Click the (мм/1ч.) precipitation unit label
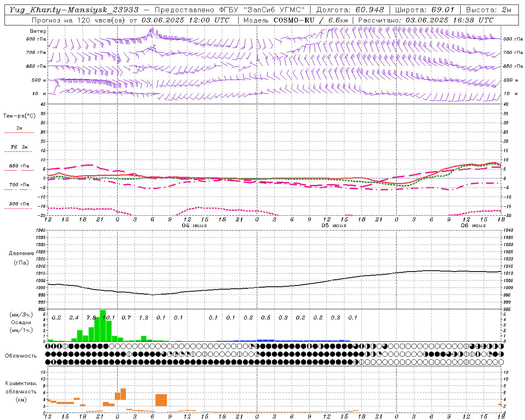The image size is (525, 420). coord(21,330)
